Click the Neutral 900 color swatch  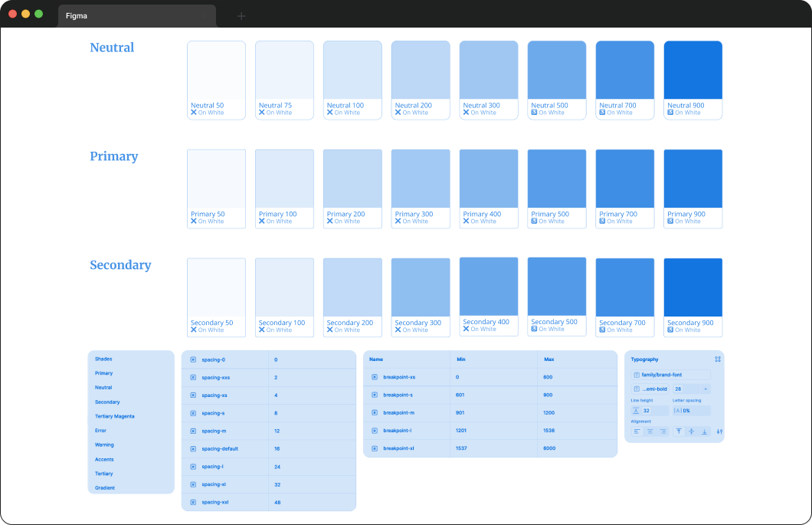tap(692, 71)
